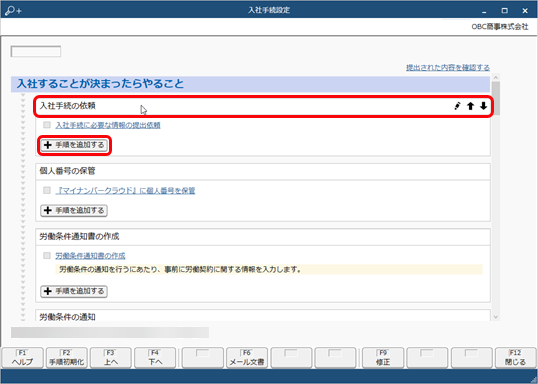Move 入社手続の依頼 down with the down-arrow icon

tap(483, 106)
